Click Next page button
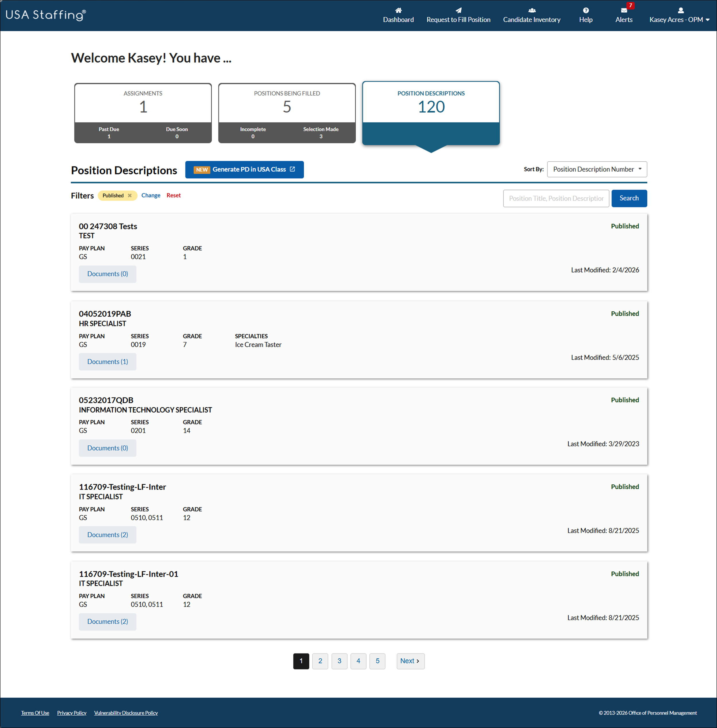The width and height of the screenshot is (717, 728). click(x=410, y=661)
